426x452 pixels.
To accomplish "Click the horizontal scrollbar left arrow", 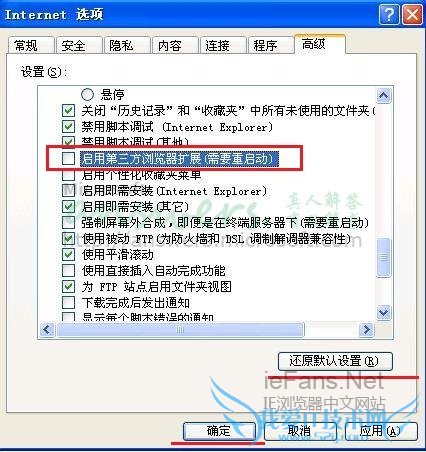I will (47, 329).
